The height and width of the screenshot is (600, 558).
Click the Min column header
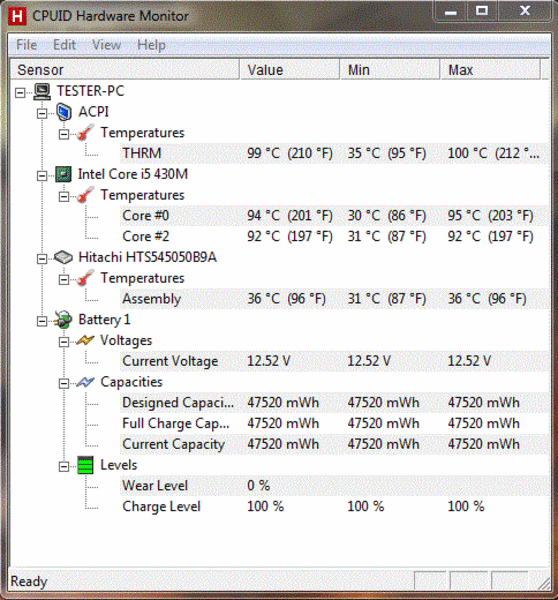pyautogui.click(x=390, y=70)
